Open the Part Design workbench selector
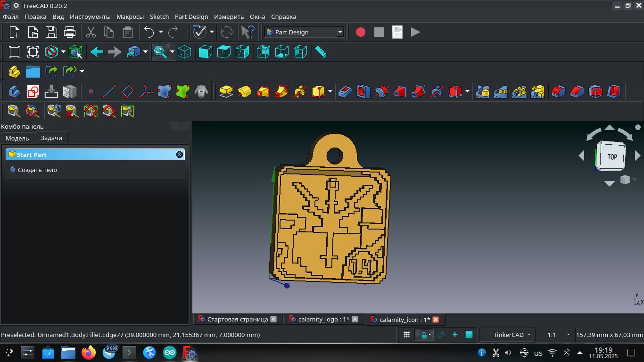This screenshot has height=362, width=644. 304,32
